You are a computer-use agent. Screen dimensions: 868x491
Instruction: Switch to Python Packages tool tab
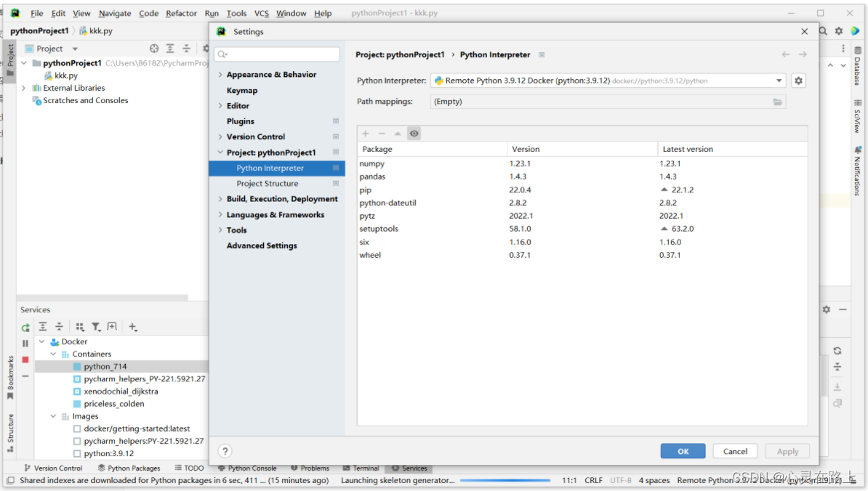pos(129,468)
